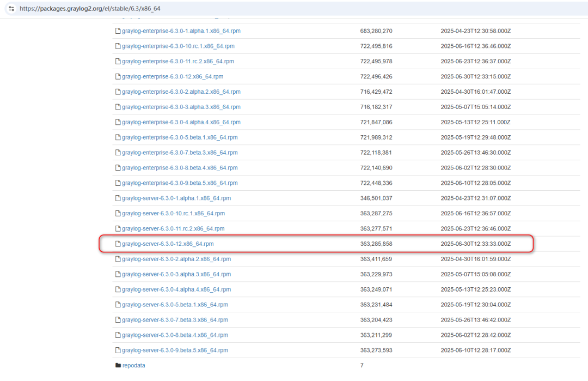Download graylog-enterprise-6.3.0-12.x86_64.rpm
Screen dimensions: 588x381
coord(173,76)
